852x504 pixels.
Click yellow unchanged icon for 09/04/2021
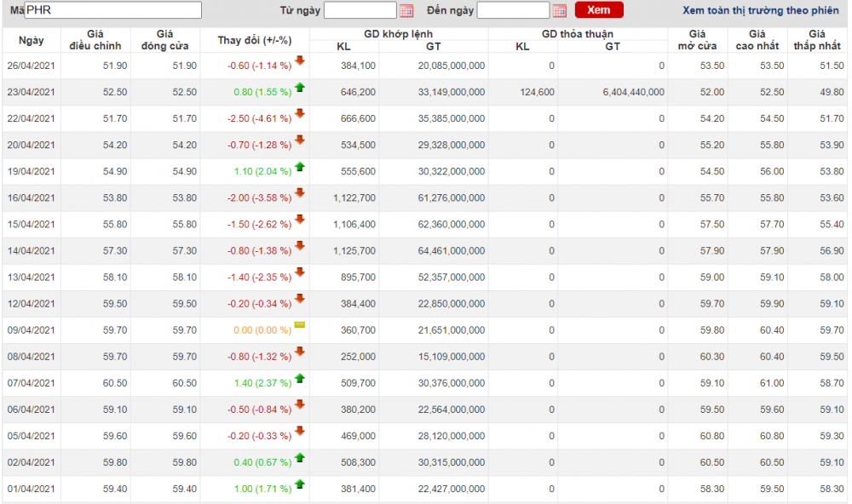(299, 324)
